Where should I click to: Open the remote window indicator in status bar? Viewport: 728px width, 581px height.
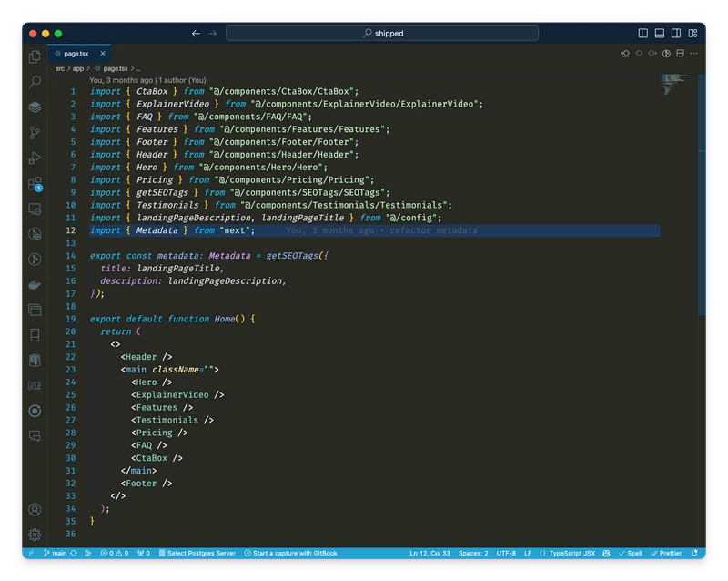pyautogui.click(x=31, y=553)
